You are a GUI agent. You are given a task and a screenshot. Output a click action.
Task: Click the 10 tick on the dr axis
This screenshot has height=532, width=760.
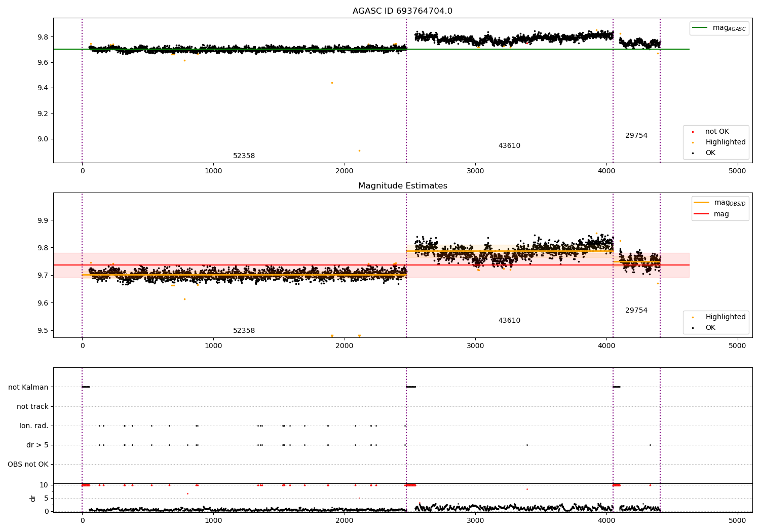pos(45,485)
